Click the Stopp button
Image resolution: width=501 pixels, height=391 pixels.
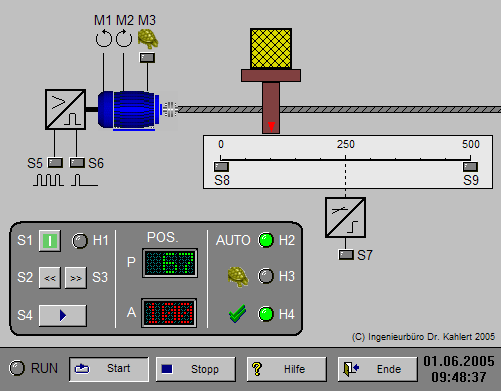[x=196, y=369]
